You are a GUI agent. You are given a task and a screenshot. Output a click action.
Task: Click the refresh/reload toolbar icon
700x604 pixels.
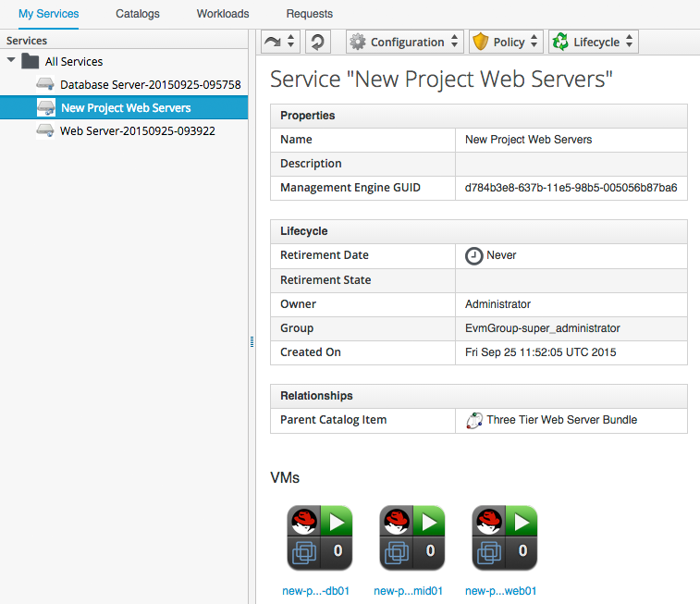[x=317, y=42]
